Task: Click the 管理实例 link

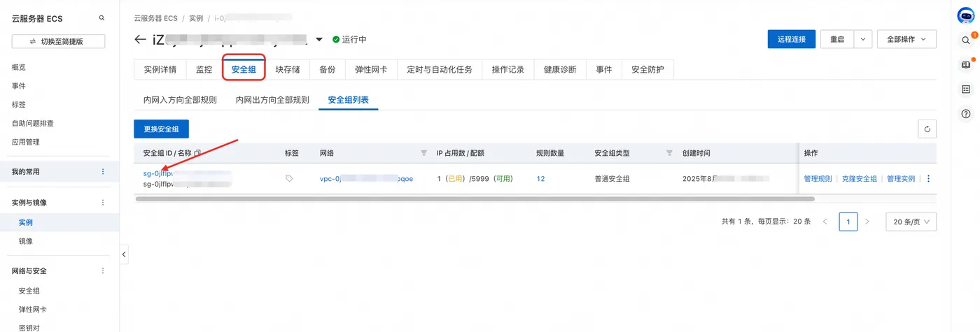Action: coord(901,179)
